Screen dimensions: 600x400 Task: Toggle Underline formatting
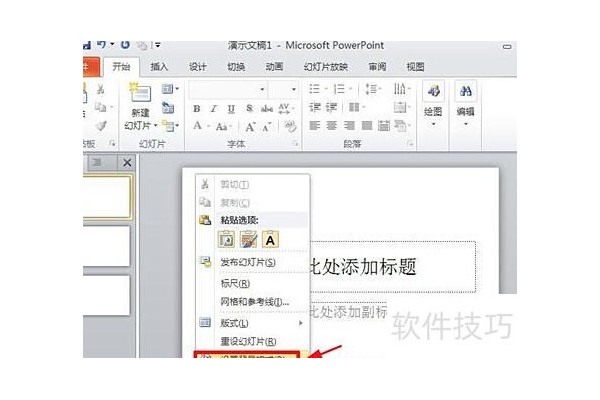pos(231,109)
